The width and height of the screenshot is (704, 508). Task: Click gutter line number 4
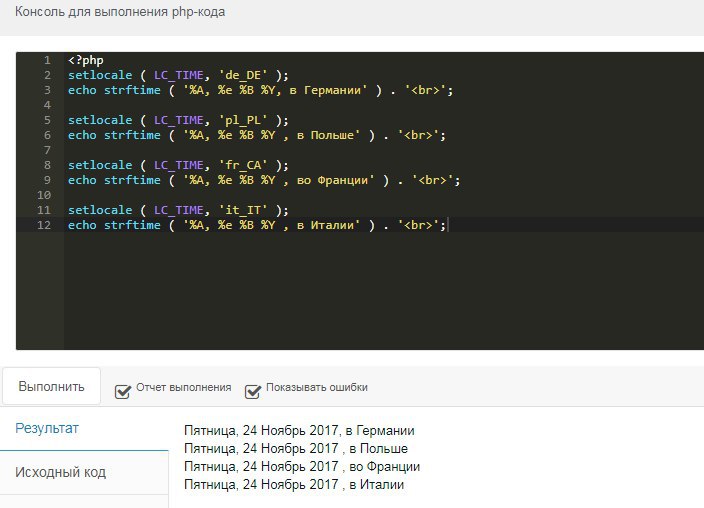click(47, 105)
